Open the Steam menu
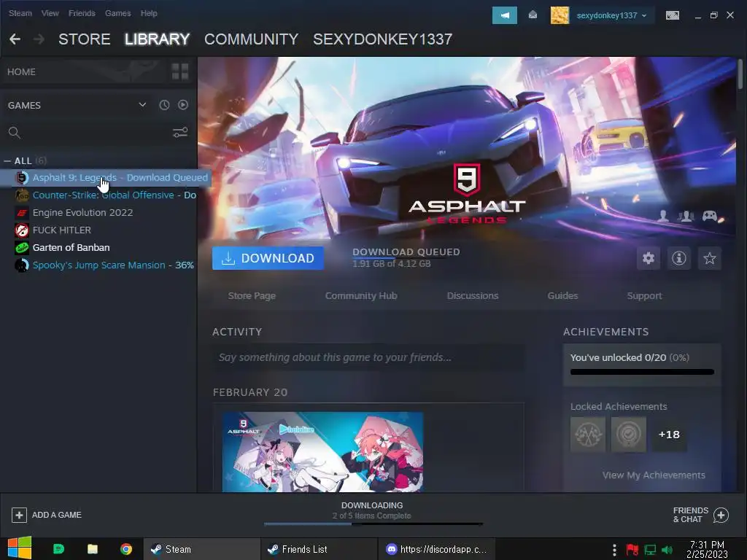Viewport: 747px width, 560px height. pyautogui.click(x=20, y=13)
